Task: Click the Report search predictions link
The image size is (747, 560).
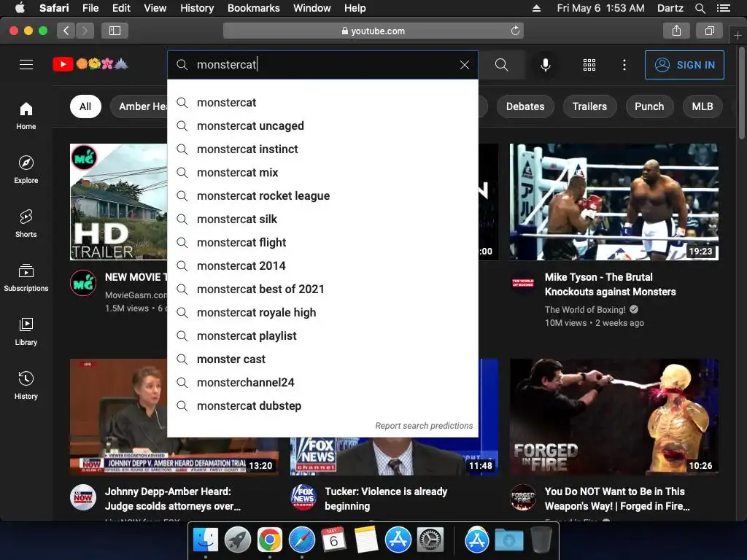Action: click(424, 426)
